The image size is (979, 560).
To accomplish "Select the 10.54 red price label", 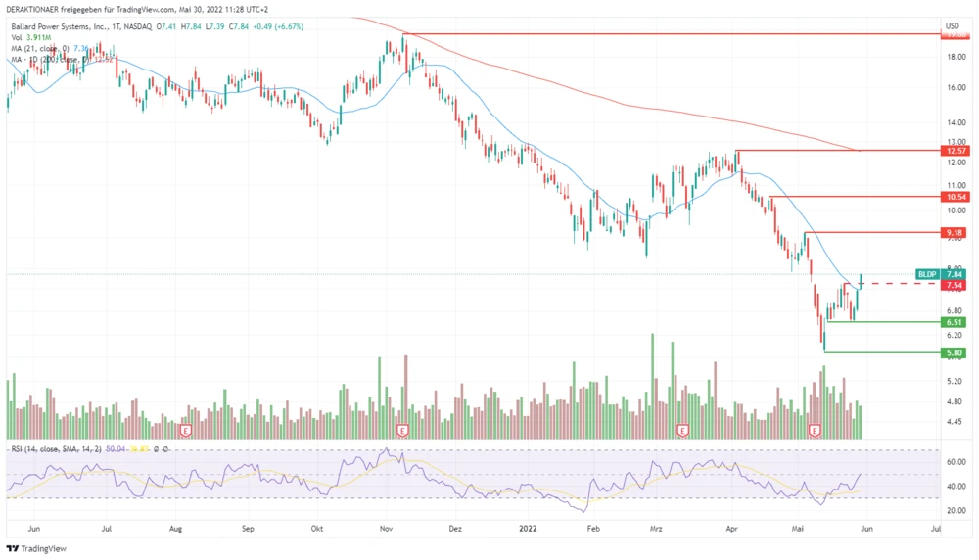I will tap(955, 197).
